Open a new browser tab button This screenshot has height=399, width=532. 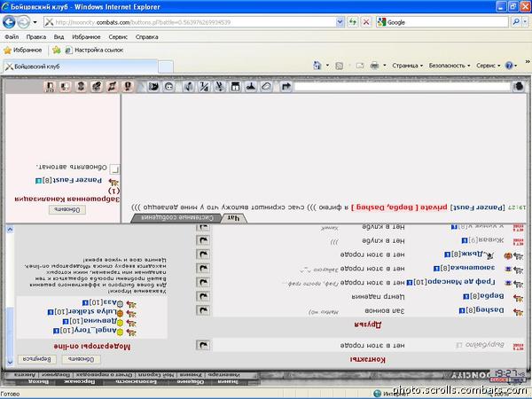point(166,66)
